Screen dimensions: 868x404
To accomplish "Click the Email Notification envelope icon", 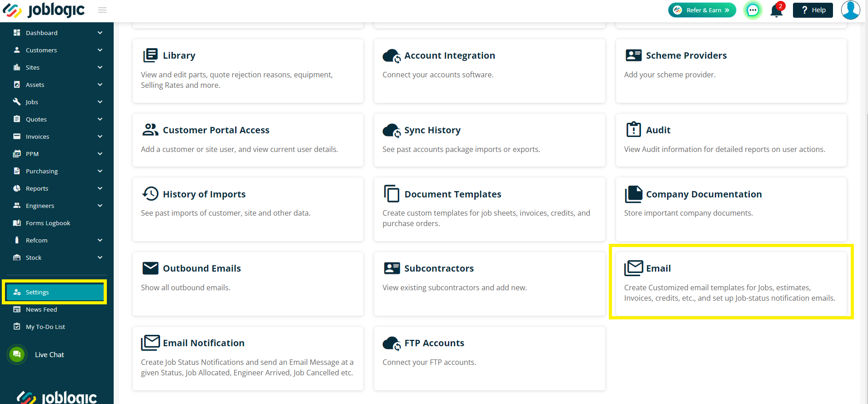I will click(x=150, y=343).
